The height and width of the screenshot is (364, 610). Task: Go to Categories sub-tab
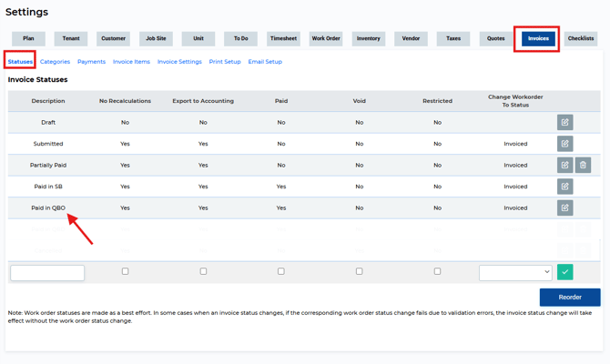[55, 62]
